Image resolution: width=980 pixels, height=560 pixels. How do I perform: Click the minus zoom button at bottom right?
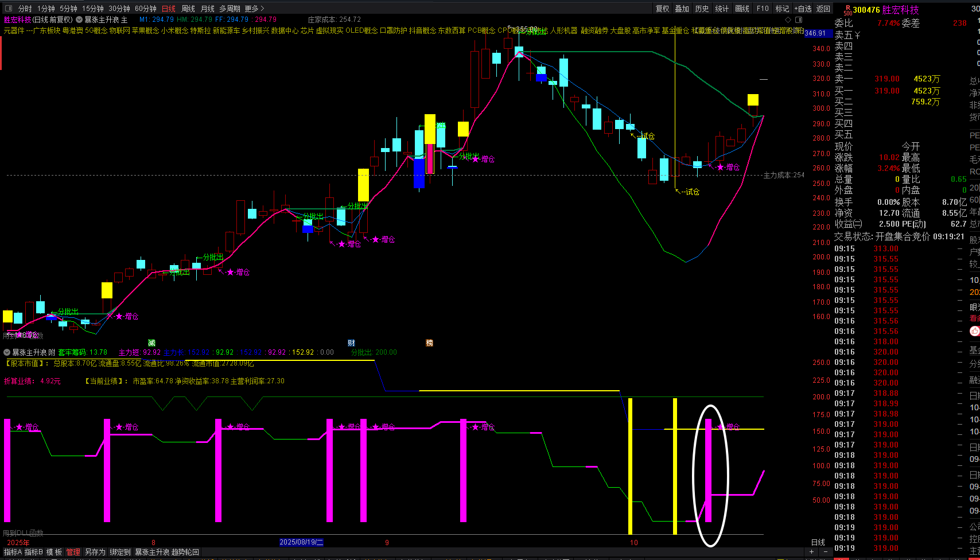(x=825, y=552)
